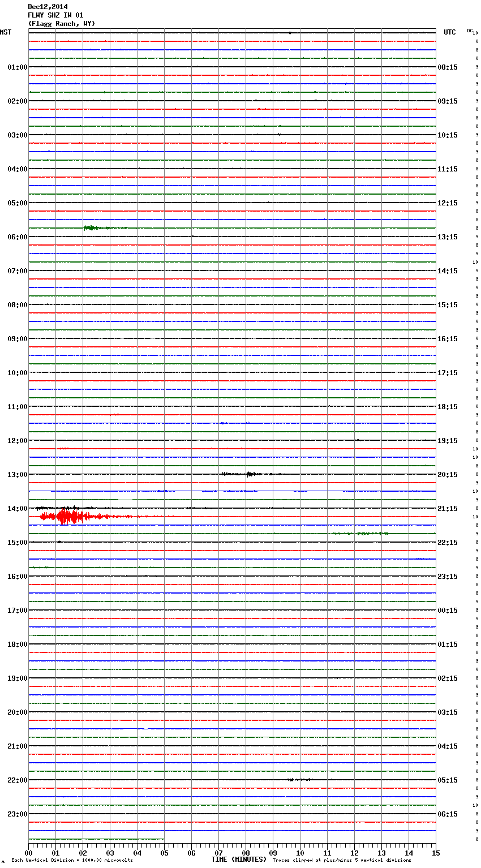Click the date text "Dec12,2014"
The image size is (481, 868).
[x=48, y=7]
